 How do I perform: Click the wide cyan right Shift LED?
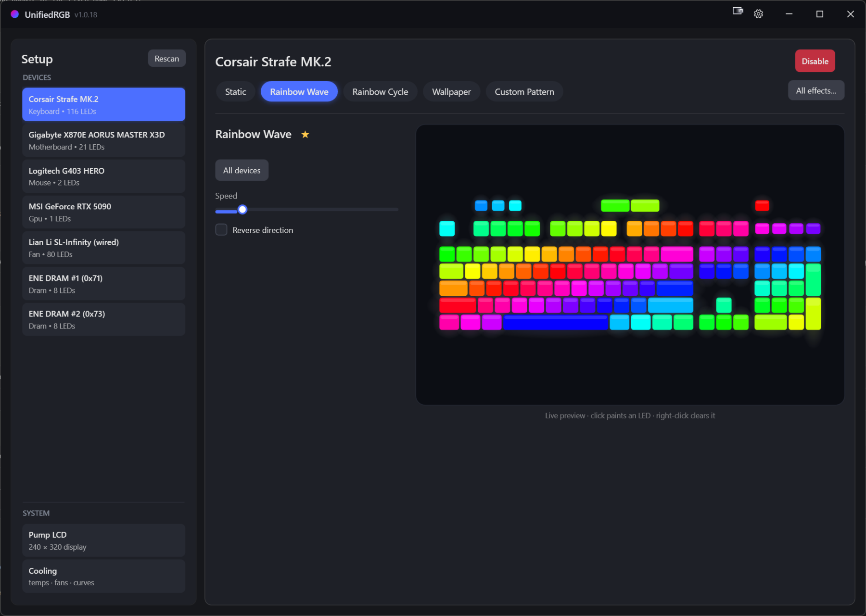(x=670, y=305)
